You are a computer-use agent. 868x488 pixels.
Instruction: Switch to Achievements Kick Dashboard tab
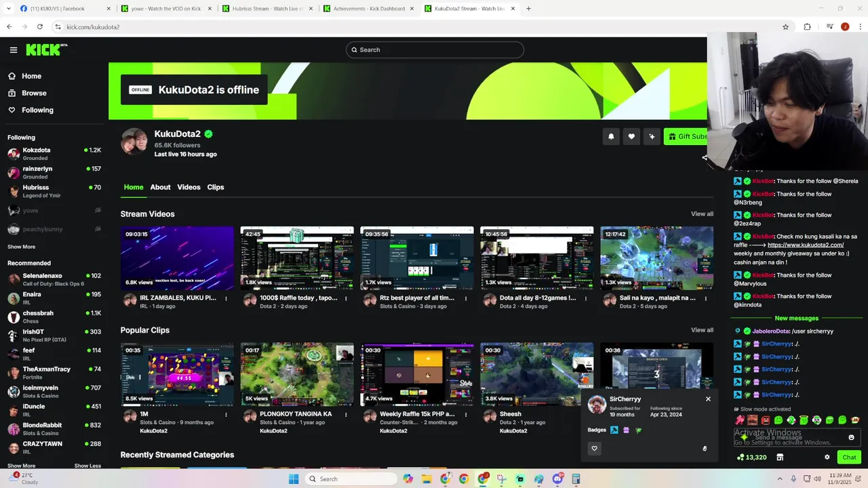click(369, 9)
